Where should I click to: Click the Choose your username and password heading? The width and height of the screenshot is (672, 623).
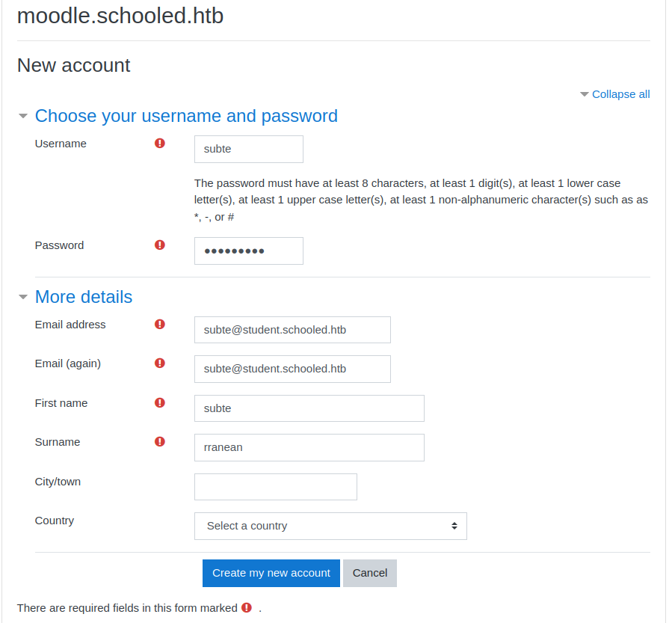tap(186, 116)
